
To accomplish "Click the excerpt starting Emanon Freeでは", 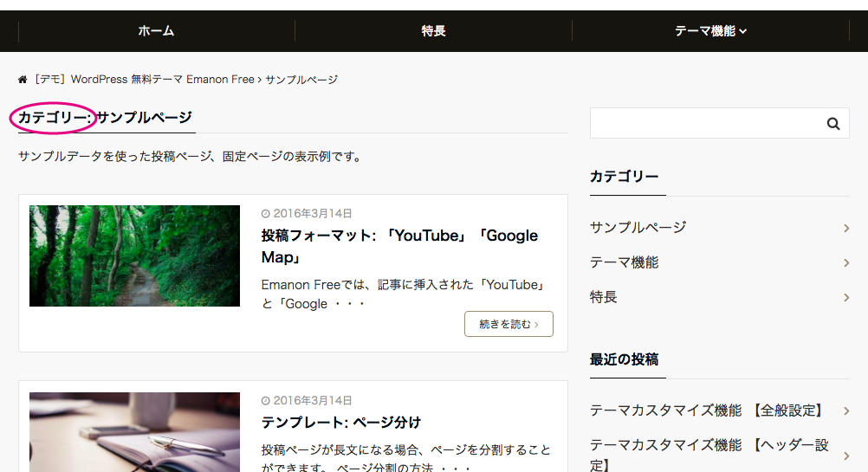I will 404,294.
